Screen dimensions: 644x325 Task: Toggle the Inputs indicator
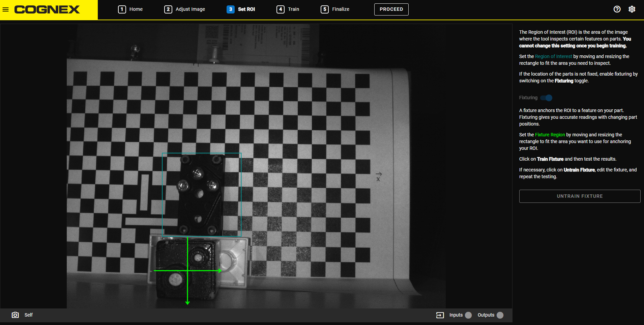468,315
